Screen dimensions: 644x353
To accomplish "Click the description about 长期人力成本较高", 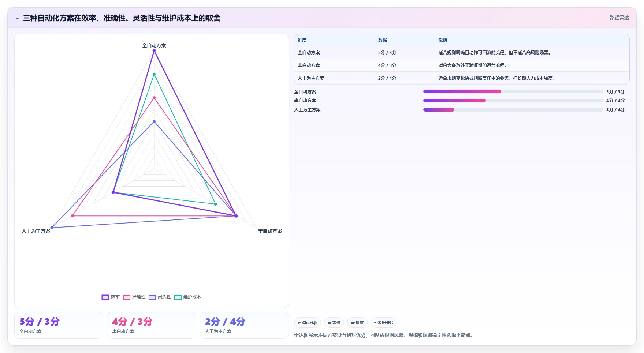I will (497, 78).
